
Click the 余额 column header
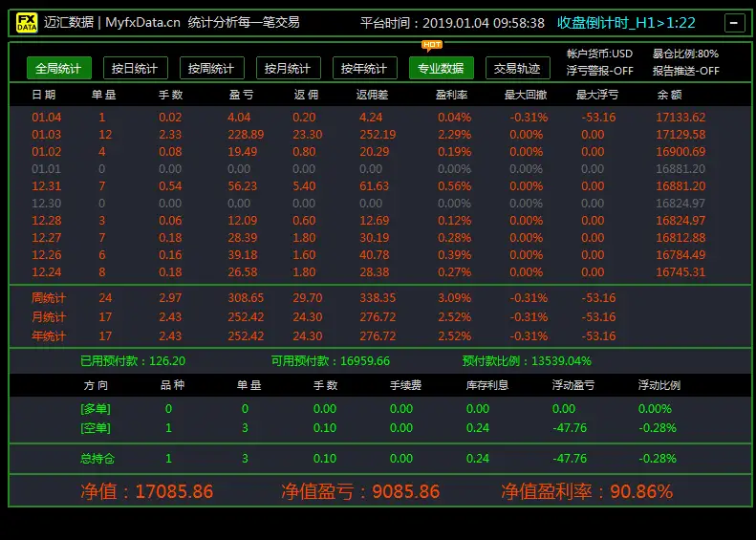click(x=669, y=95)
